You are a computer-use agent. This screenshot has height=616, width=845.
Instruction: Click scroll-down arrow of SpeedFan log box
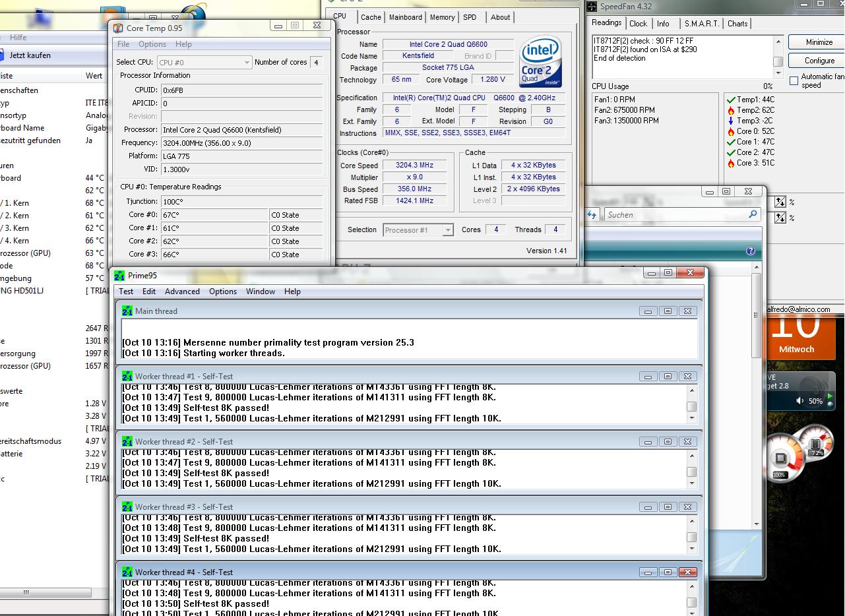click(x=778, y=72)
